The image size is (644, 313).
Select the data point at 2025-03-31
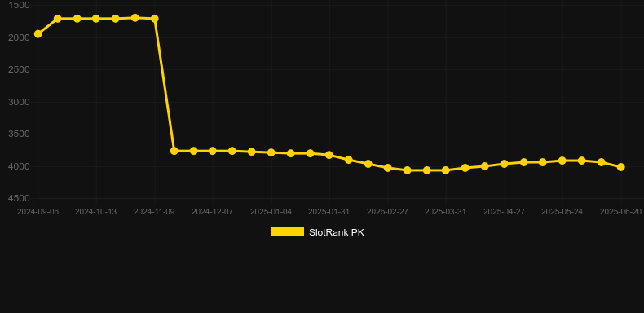pos(446,170)
